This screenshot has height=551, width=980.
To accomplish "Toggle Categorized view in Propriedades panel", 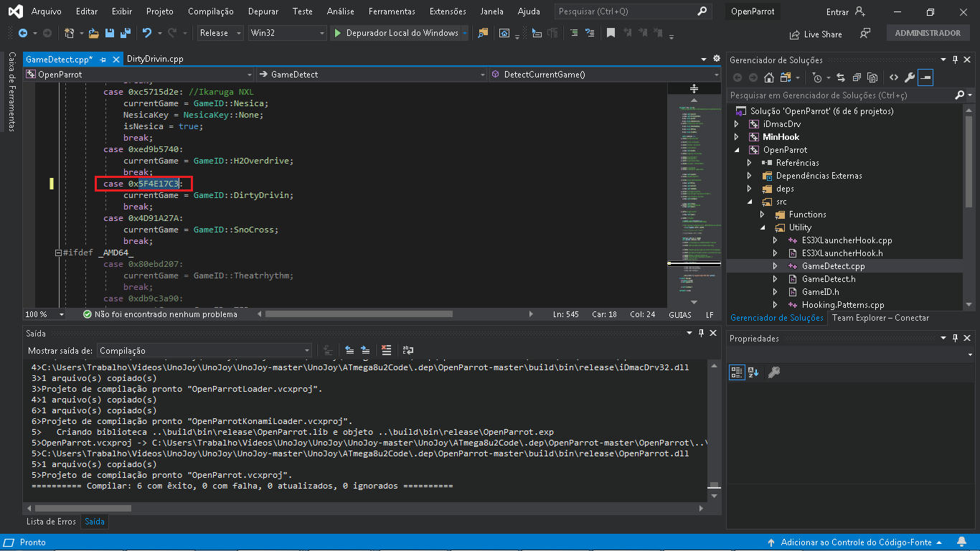I will pos(737,372).
